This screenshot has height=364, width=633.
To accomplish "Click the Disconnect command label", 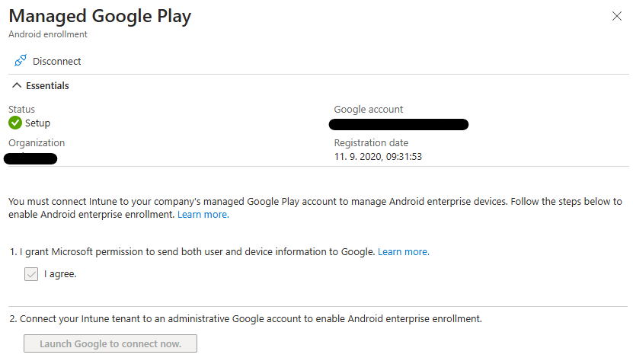I will pos(57,62).
